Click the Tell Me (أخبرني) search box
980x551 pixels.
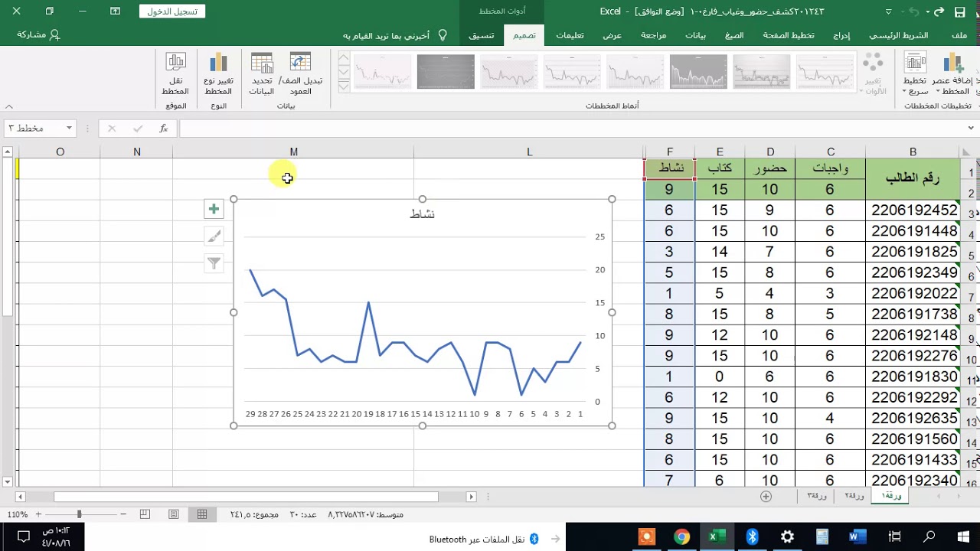click(395, 35)
